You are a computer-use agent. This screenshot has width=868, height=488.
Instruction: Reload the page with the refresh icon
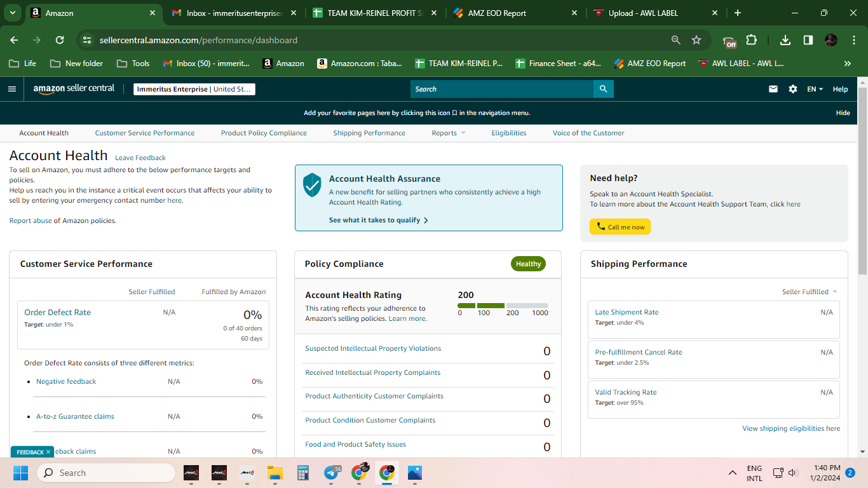[60, 40]
